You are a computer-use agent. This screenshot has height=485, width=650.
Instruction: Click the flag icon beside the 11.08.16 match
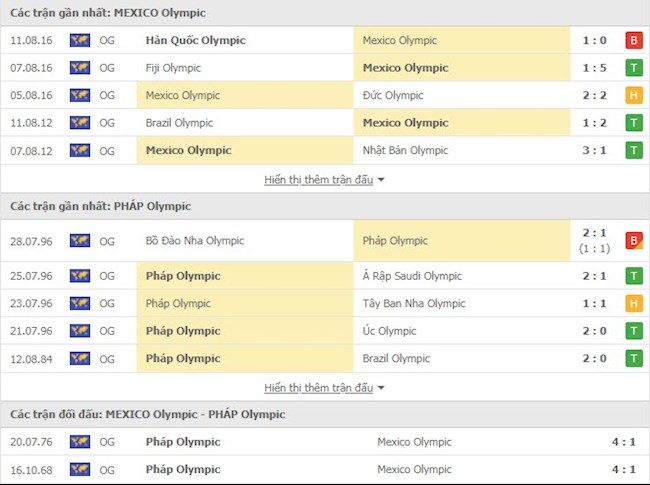coord(80,41)
